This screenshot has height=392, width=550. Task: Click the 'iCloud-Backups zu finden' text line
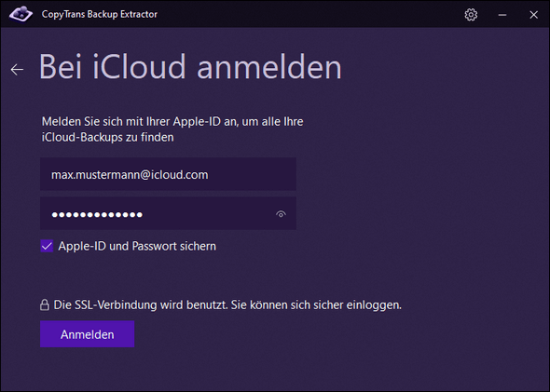(108, 137)
